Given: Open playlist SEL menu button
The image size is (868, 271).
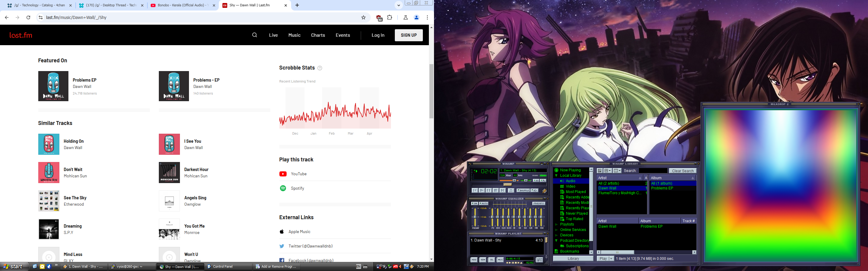Looking at the screenshot, I should point(492,260).
